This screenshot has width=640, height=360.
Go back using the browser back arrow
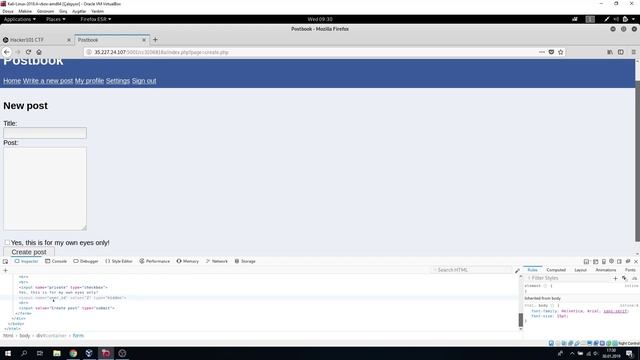pyautogui.click(x=7, y=52)
